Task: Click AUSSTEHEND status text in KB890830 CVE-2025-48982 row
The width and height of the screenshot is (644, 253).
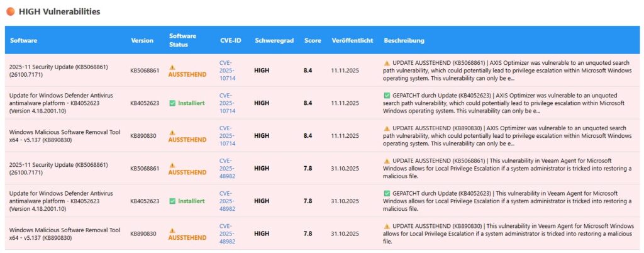Action: [x=187, y=238]
